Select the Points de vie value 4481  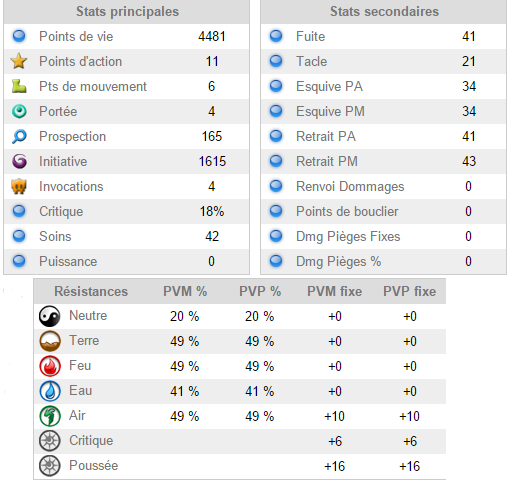(212, 36)
